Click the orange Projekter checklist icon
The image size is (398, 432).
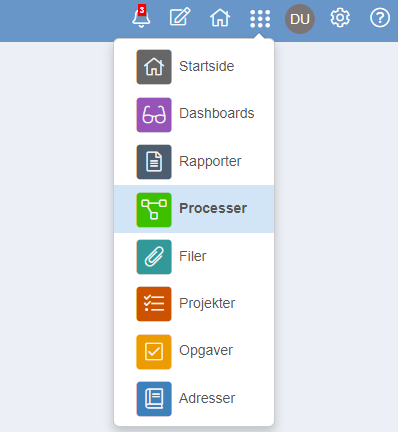(154, 304)
